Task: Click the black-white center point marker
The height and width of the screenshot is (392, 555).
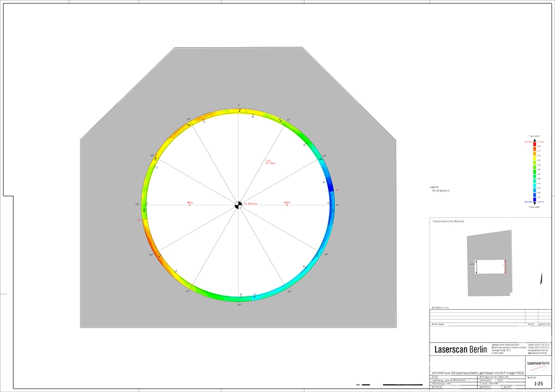Action: pyautogui.click(x=239, y=205)
